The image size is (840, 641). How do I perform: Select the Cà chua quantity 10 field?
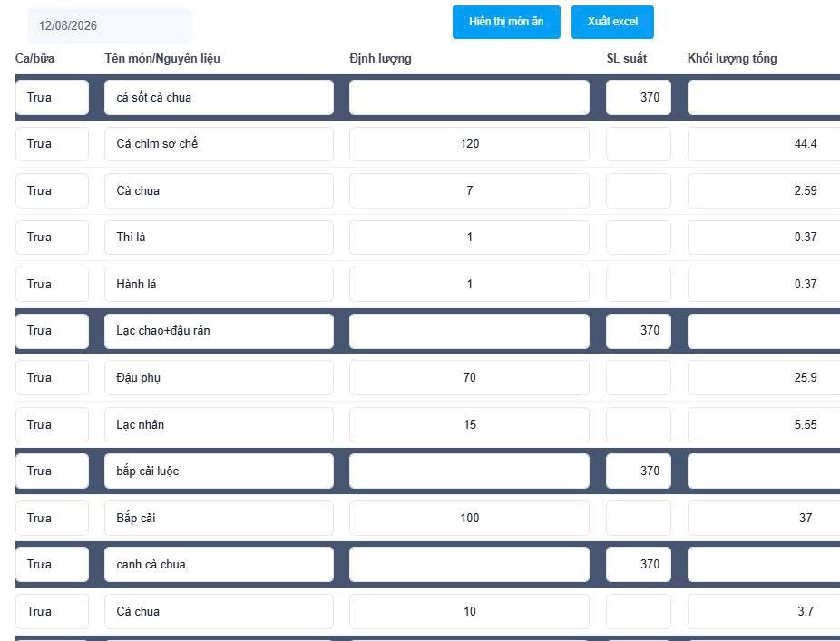(469, 612)
